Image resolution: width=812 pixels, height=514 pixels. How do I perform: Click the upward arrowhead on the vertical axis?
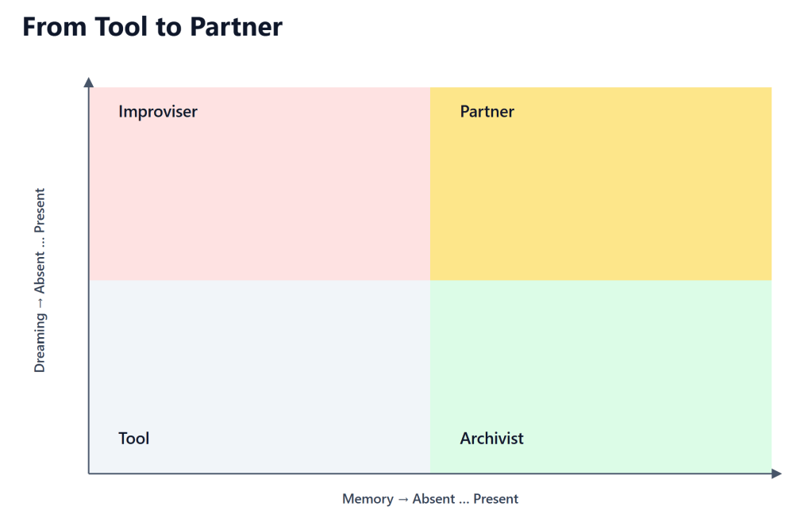(88, 82)
